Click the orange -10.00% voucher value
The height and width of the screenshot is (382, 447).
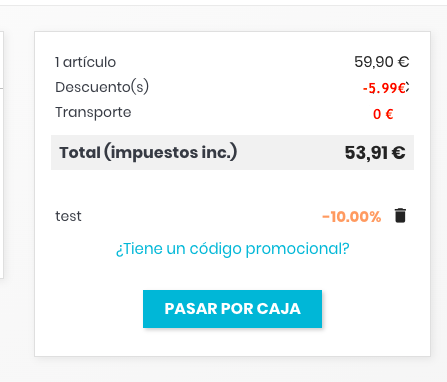pos(352,217)
